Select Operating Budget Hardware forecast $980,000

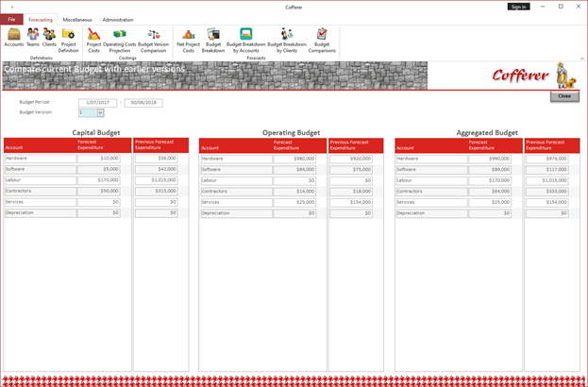(294, 159)
